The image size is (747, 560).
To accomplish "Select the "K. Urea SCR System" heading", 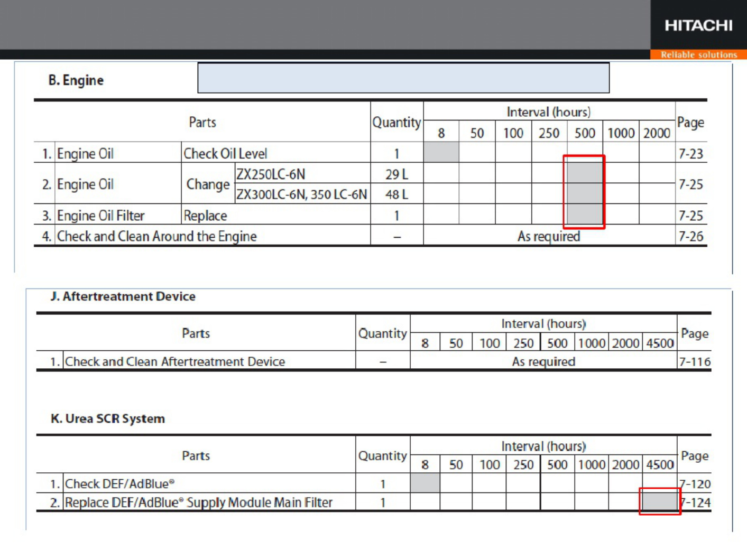I will [x=108, y=418].
